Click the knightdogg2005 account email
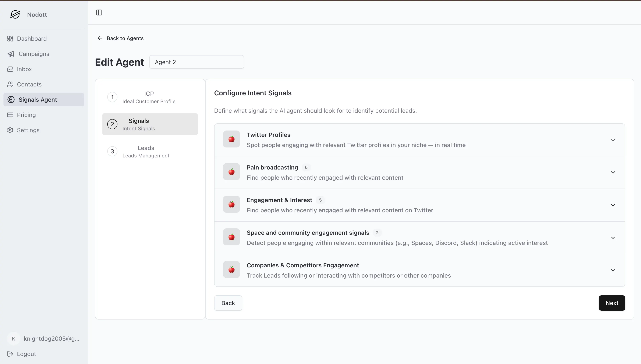The image size is (641, 364). 52,339
